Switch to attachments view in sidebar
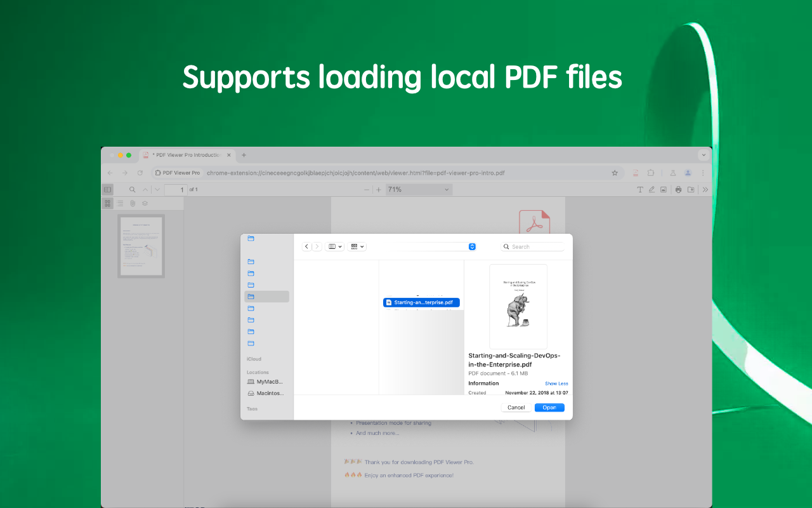812x508 pixels. [133, 203]
